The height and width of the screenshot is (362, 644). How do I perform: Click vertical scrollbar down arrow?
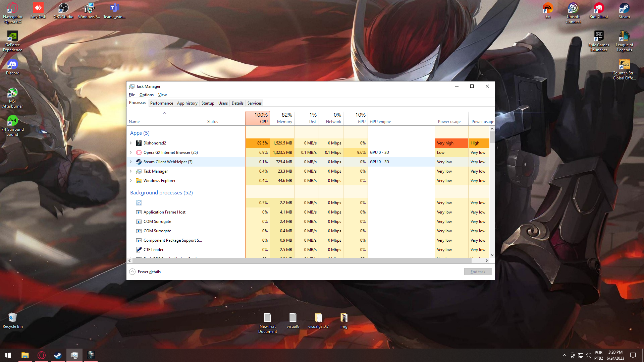(x=492, y=255)
